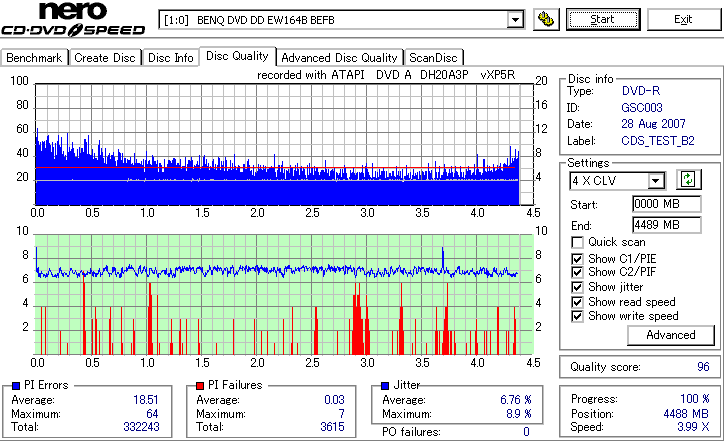Go to the Disc Info tab
This screenshot has height=441, width=724.
(x=170, y=58)
